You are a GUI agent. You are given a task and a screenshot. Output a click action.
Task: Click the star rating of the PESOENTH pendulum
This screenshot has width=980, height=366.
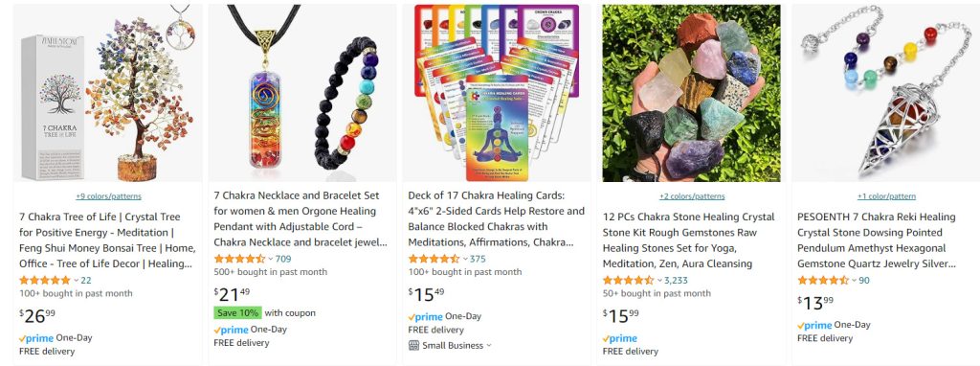coord(823,281)
